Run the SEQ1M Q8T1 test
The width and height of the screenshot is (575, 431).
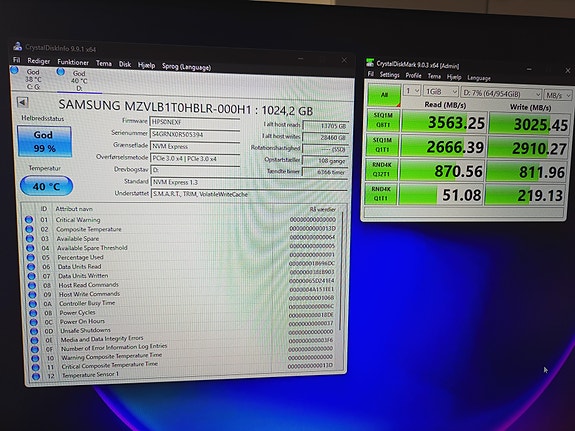pyautogui.click(x=382, y=120)
